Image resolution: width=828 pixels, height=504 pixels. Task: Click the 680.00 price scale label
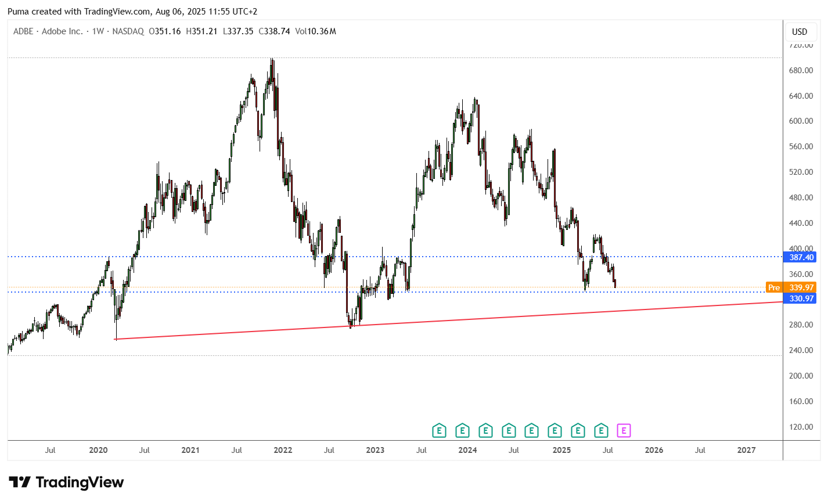(801, 70)
